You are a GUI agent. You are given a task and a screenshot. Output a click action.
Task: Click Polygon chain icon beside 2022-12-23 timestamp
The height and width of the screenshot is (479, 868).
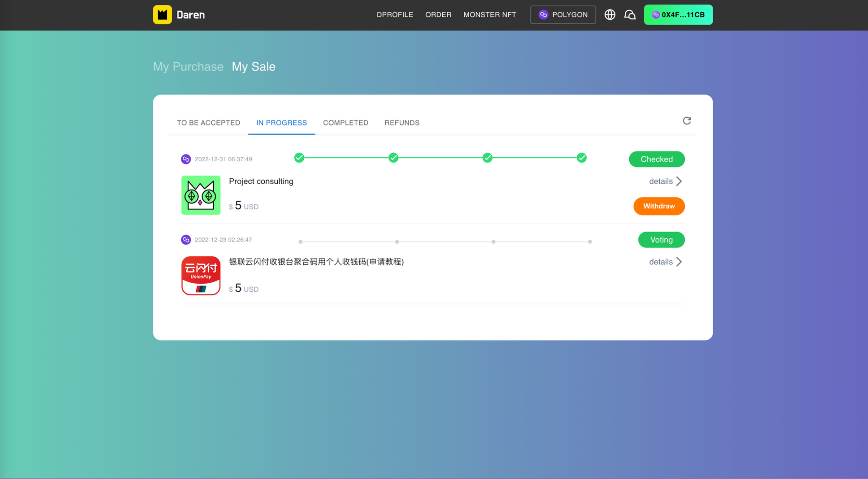click(186, 240)
